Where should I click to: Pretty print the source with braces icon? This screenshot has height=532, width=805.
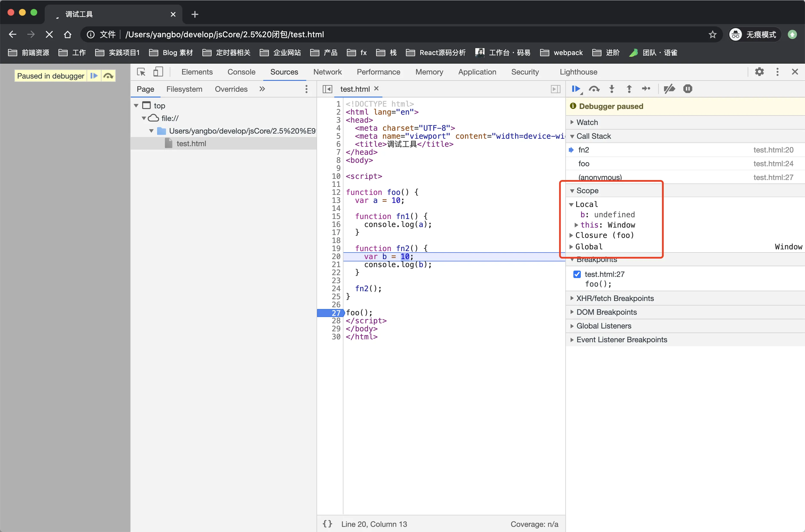pyautogui.click(x=327, y=524)
